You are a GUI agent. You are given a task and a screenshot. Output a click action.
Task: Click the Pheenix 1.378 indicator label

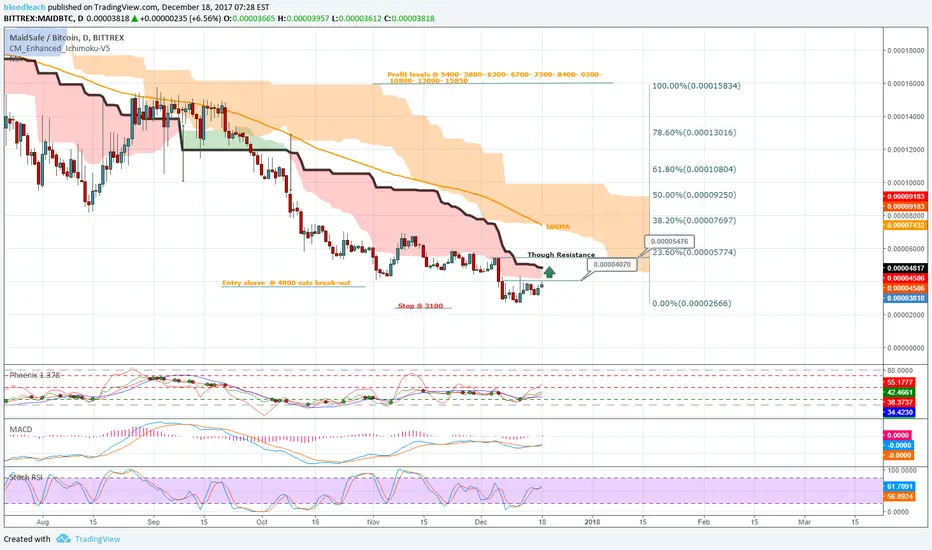[34, 375]
